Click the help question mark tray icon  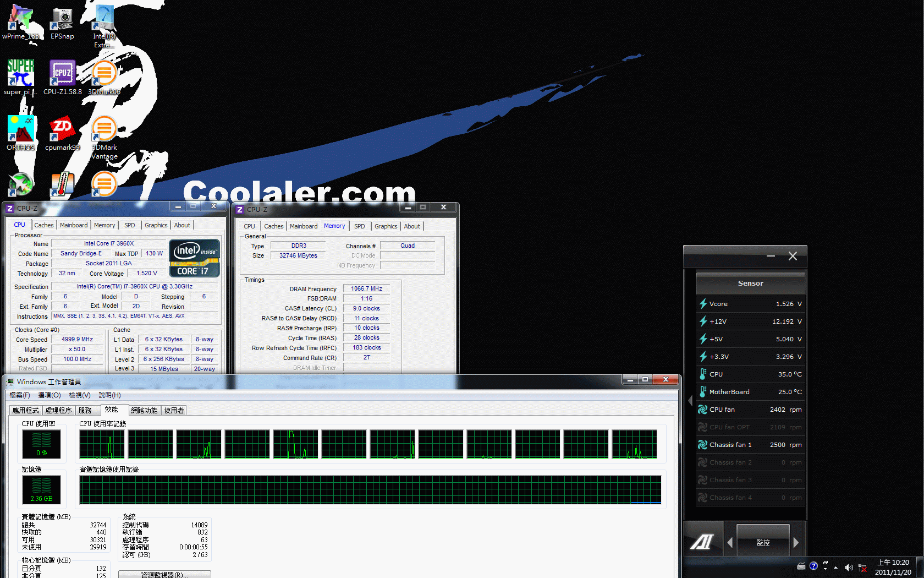point(813,566)
